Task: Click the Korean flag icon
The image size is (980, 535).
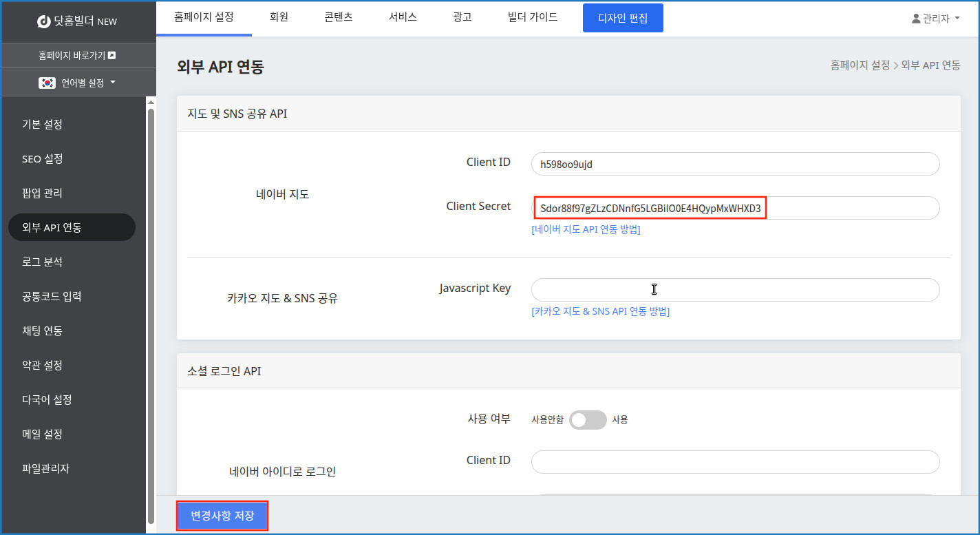Action: [x=47, y=83]
